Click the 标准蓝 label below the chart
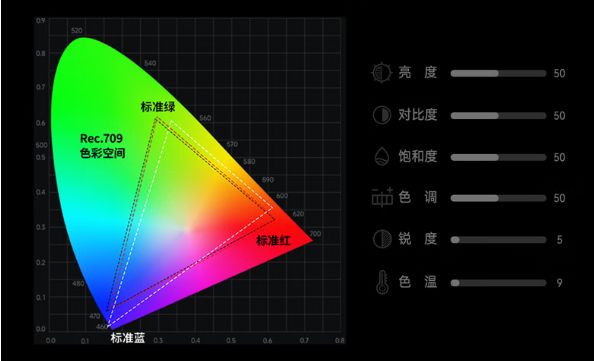594x361 pixels. click(128, 338)
